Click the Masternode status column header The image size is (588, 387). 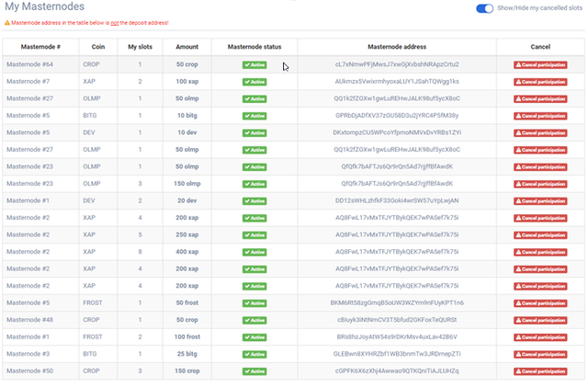[254, 47]
